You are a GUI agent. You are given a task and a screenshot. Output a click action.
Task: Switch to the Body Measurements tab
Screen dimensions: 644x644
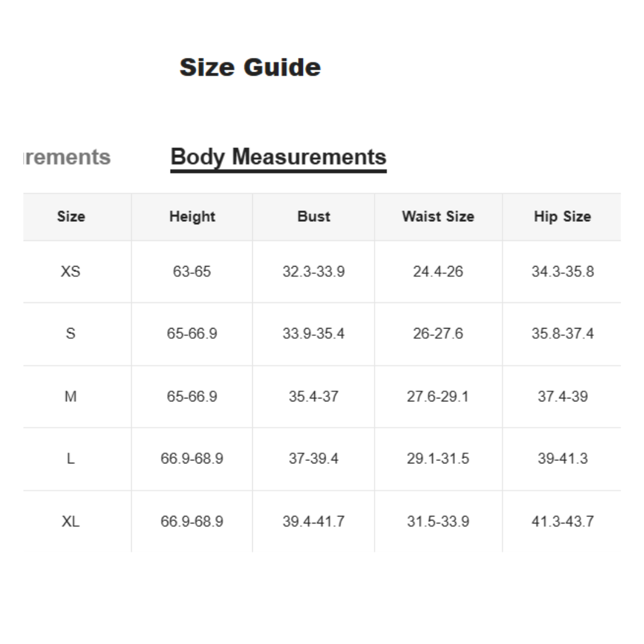(x=278, y=157)
